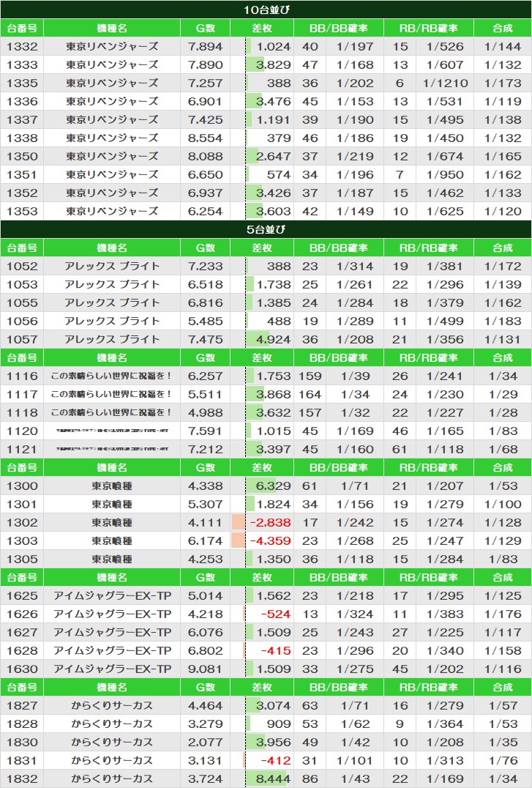Click red value -412 for machine 1831
The image size is (532, 788).
276,761
